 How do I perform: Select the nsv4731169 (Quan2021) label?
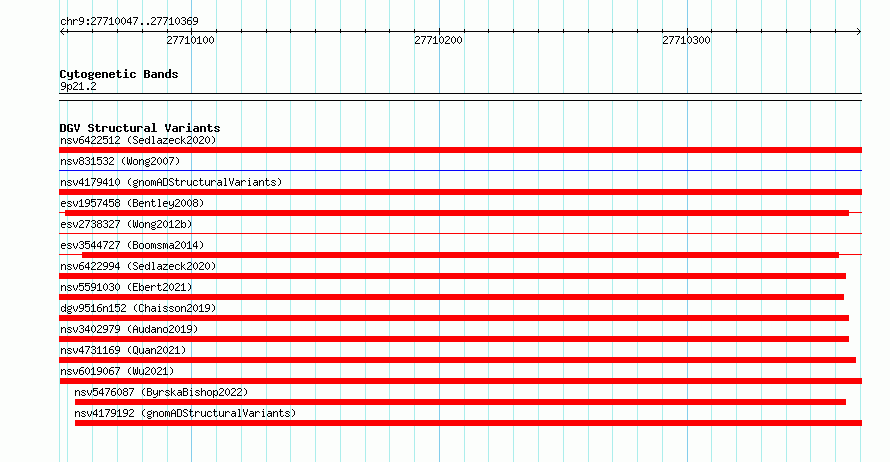(123, 350)
